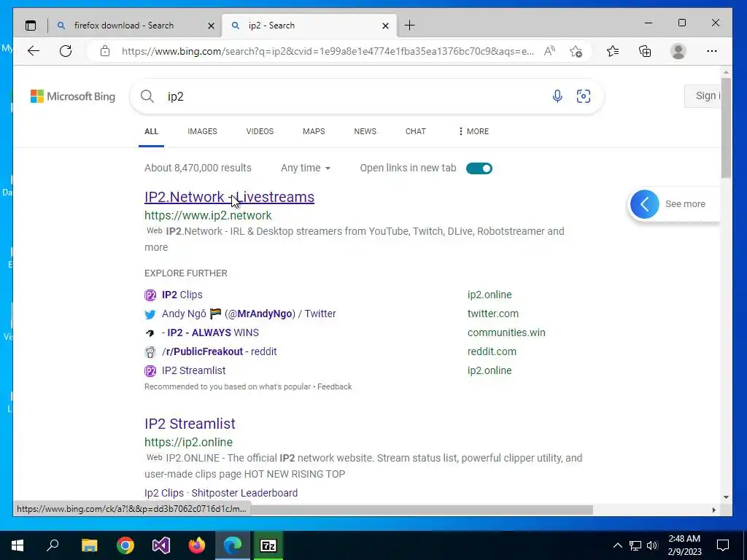Image resolution: width=747 pixels, height=560 pixels.
Task: Go to Microsoft Bing home logo
Action: [73, 96]
